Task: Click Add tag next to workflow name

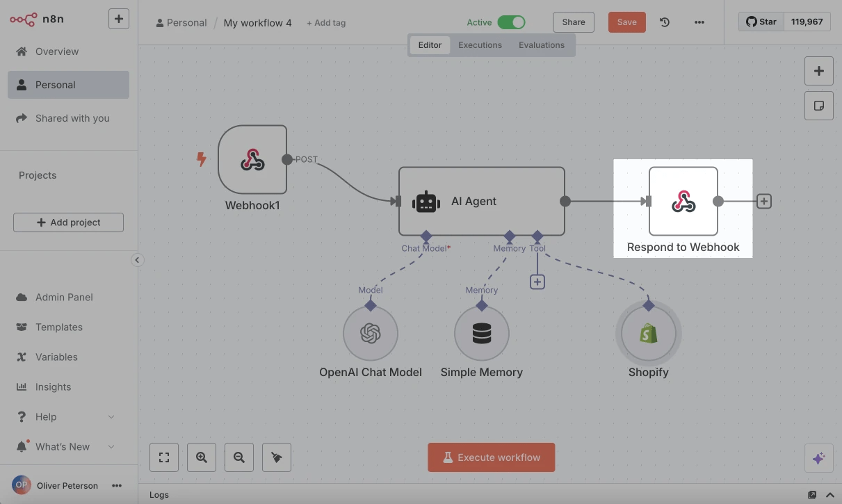Action: (326, 23)
